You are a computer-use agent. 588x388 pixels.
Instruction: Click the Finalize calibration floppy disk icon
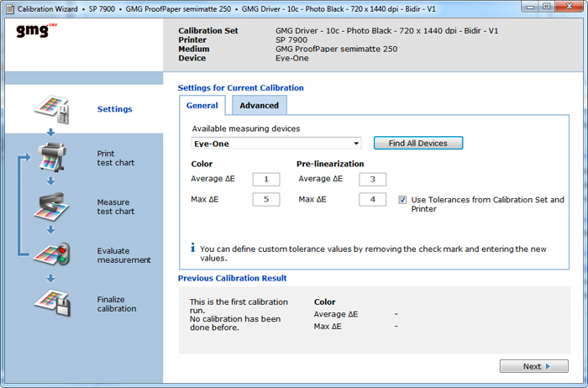point(52,303)
